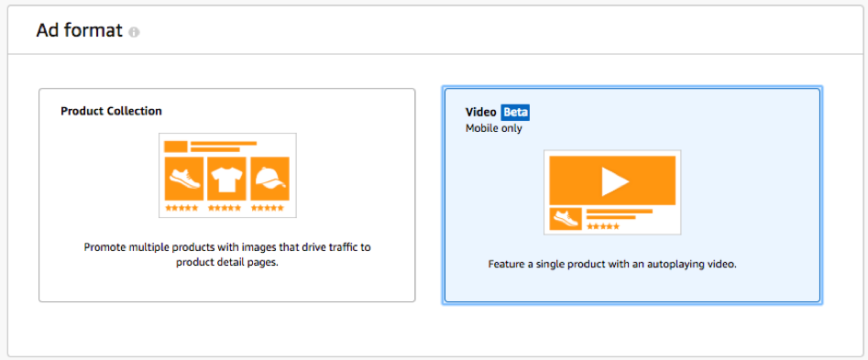Screen dimensions: 868x360
Task: Click the t-shirt icon in the collection preview
Action: pos(227,179)
